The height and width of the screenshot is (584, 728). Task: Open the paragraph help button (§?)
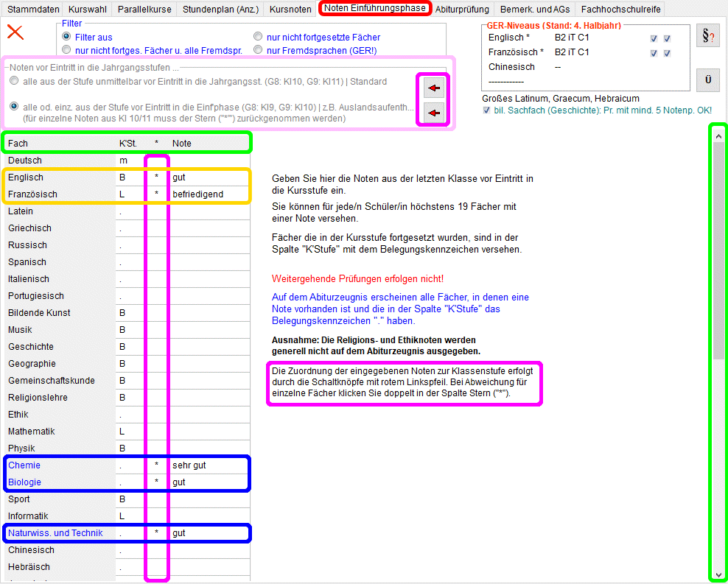click(707, 37)
